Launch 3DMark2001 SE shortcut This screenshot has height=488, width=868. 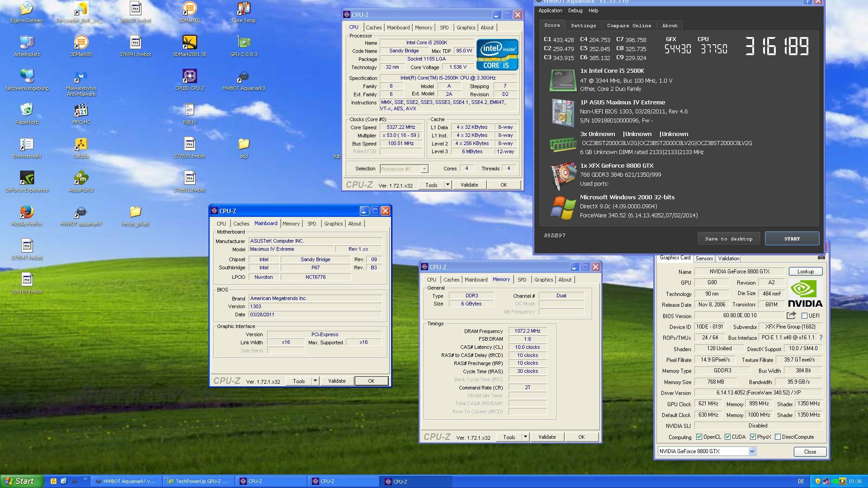coord(189,46)
